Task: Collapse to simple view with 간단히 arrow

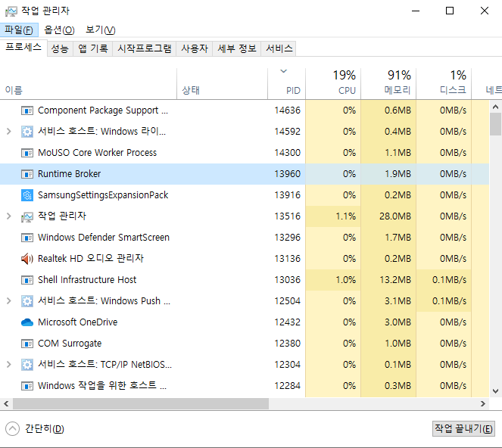Action: [x=12, y=429]
